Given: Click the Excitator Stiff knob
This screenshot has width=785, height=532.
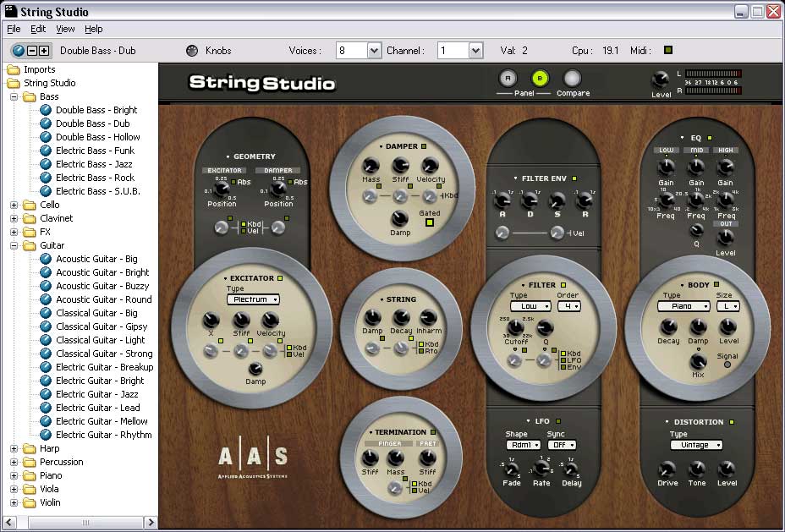Looking at the screenshot, I should 241,321.
